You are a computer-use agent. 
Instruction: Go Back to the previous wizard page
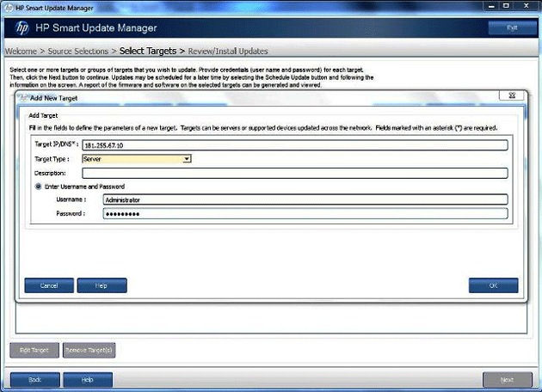click(34, 379)
